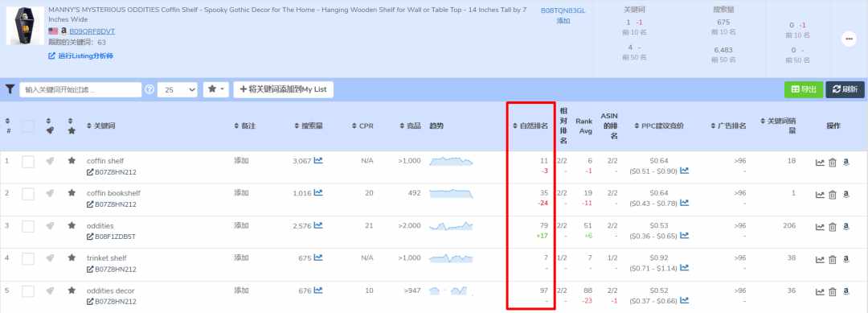Open PPC bid chart for oddities decor
Viewport: 868px width, 313px height.
(684, 301)
